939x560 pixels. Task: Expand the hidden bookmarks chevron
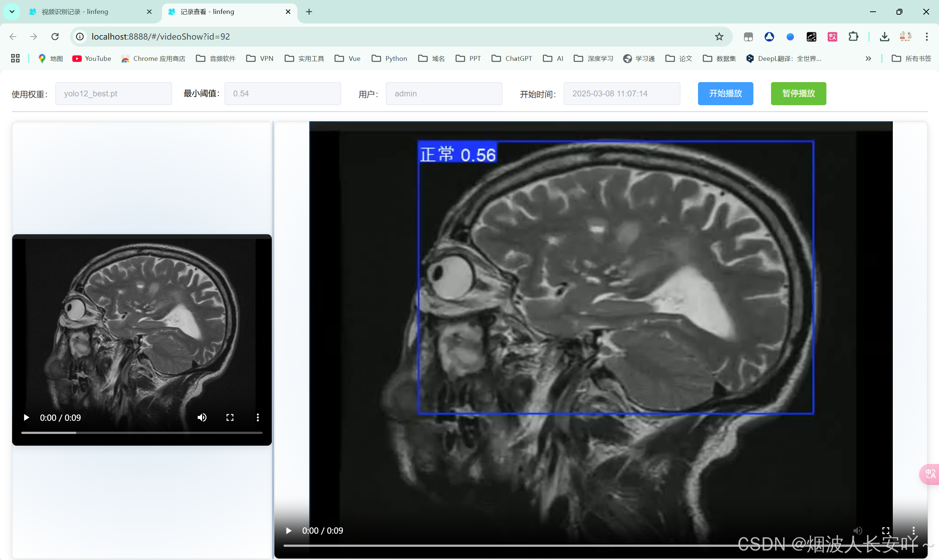tap(868, 59)
